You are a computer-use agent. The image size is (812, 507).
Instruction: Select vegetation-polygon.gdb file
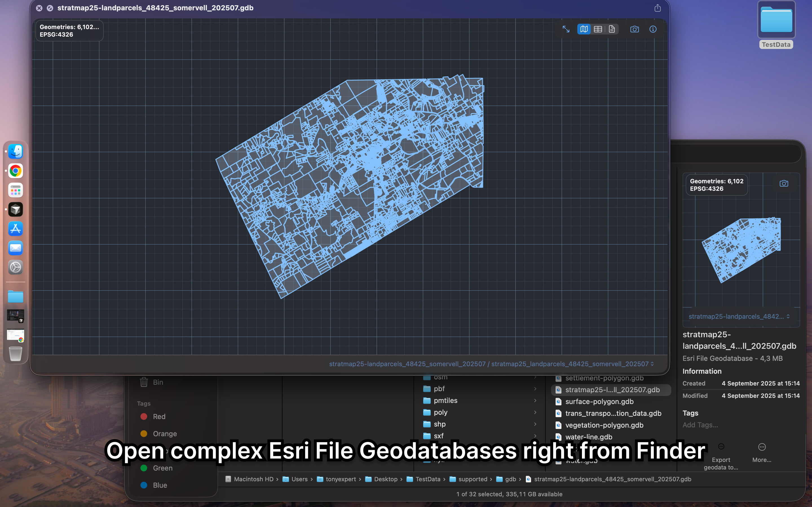[x=604, y=425]
